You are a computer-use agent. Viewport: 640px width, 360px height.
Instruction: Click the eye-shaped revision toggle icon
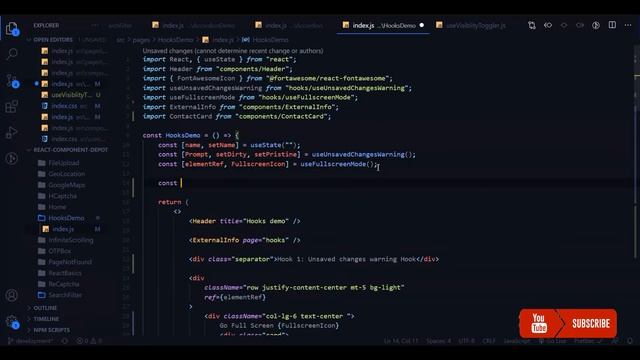pyautogui.click(x=564, y=25)
